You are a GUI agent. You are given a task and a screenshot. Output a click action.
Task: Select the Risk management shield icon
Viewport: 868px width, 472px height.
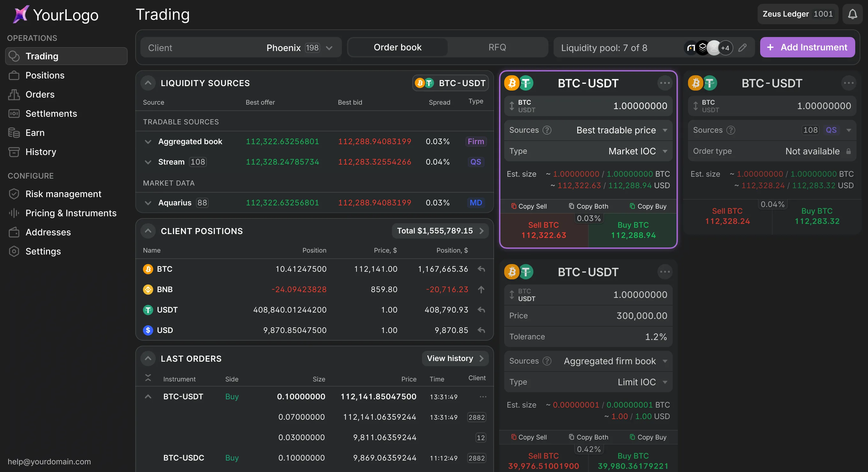coord(14,194)
